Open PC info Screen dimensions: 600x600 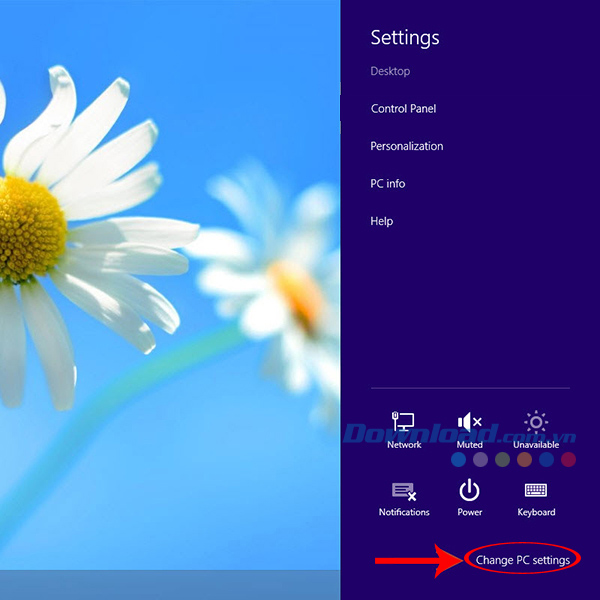(388, 184)
